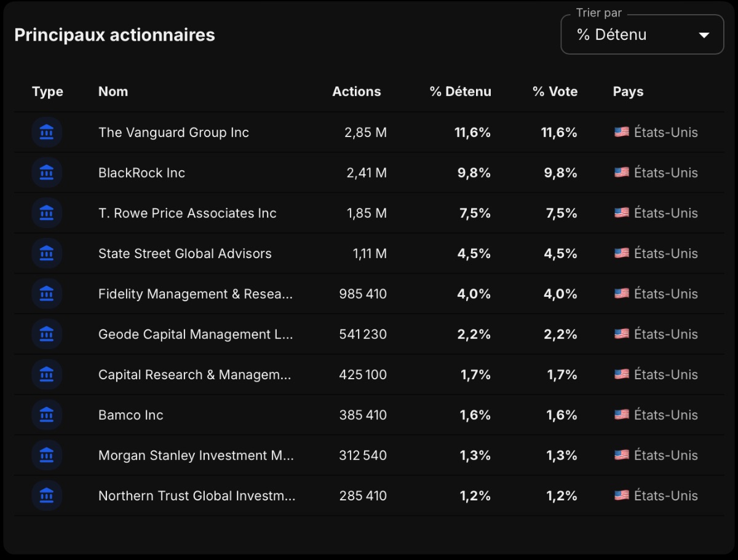
Task: Select 'Morgan Stanley Investment M...' name
Action: point(196,455)
